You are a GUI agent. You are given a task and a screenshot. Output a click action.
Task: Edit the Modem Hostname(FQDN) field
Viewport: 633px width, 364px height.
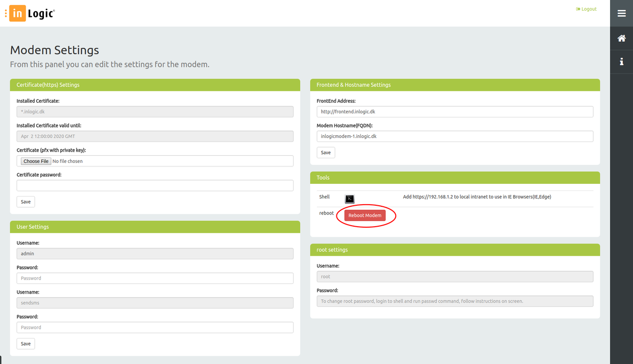[454, 136]
